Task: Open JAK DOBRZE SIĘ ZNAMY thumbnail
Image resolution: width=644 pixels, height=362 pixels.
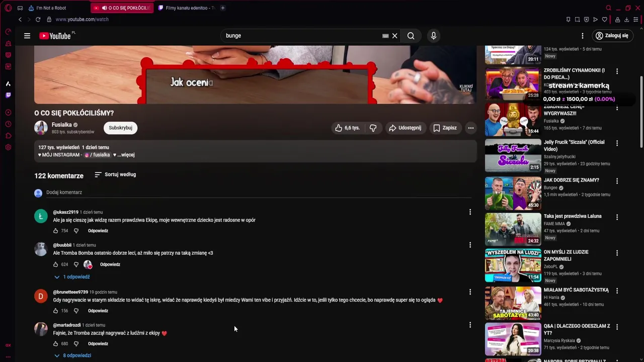Action: click(x=513, y=193)
